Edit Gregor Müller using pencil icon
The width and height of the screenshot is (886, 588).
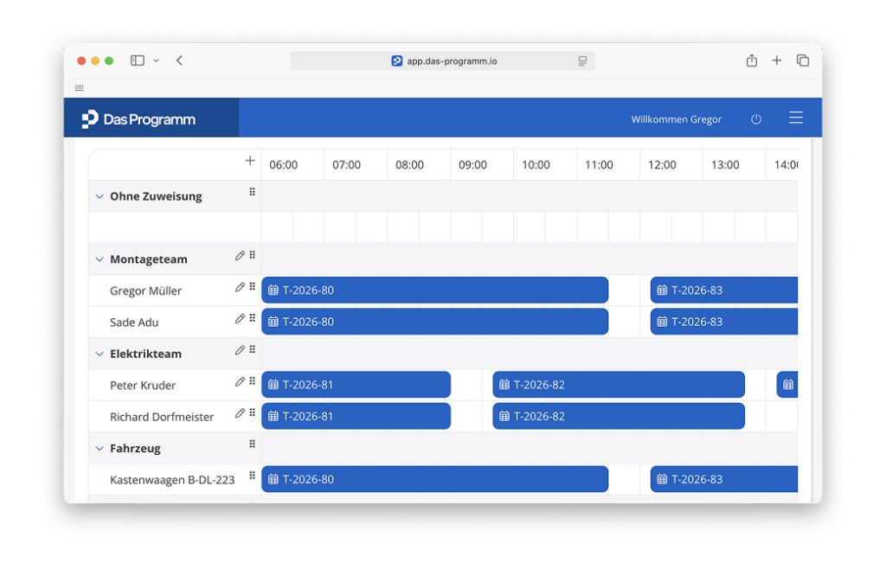240,287
